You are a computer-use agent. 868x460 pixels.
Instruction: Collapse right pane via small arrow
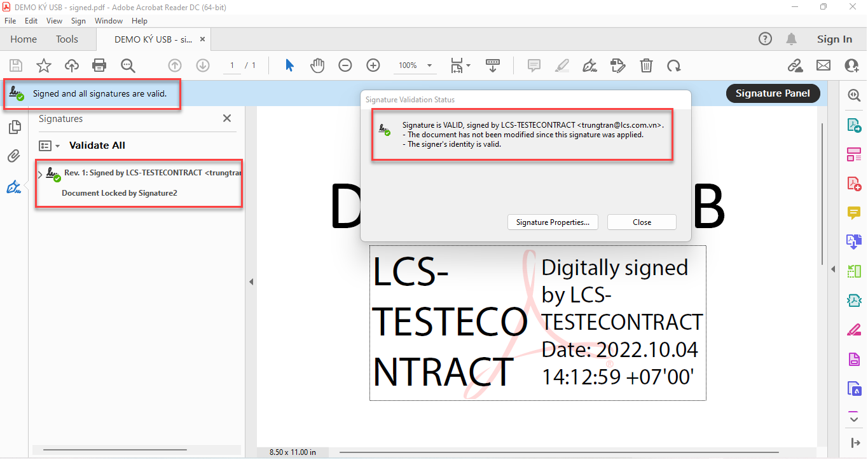[x=833, y=269]
